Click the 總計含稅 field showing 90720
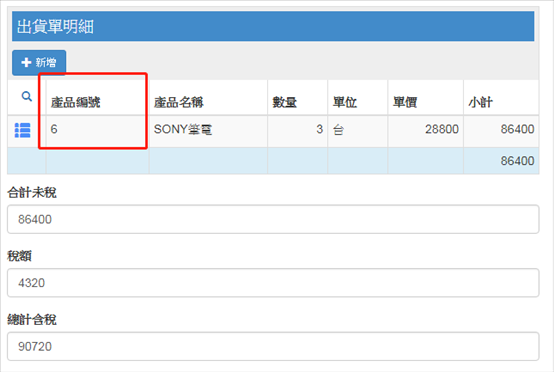554x372 pixels. pyautogui.click(x=273, y=346)
